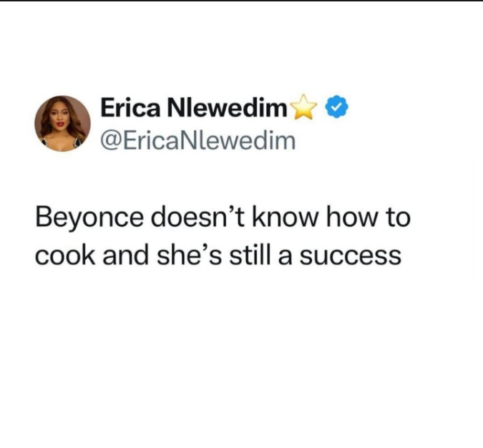Click the word "and" in the tweet
This screenshot has width=483, height=448.
(126, 255)
